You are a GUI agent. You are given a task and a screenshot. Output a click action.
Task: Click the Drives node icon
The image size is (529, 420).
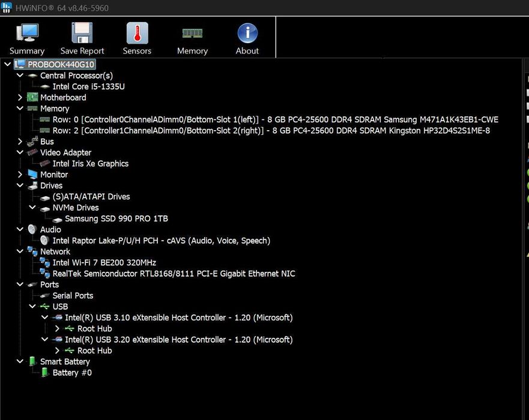coord(32,185)
